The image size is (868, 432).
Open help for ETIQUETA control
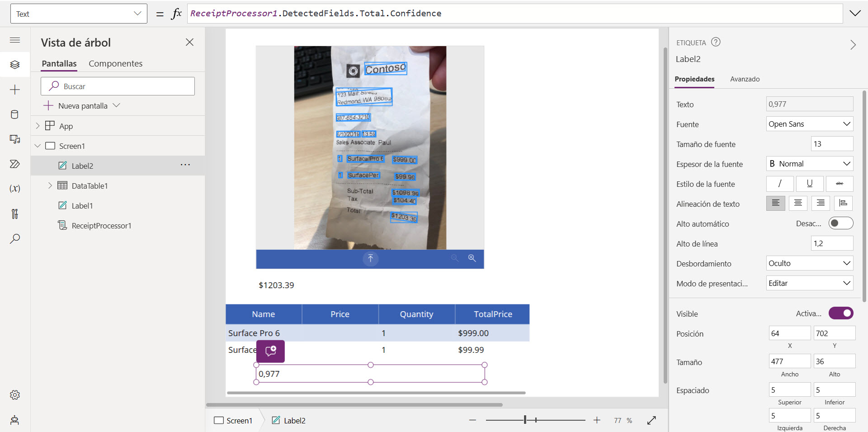click(x=716, y=42)
